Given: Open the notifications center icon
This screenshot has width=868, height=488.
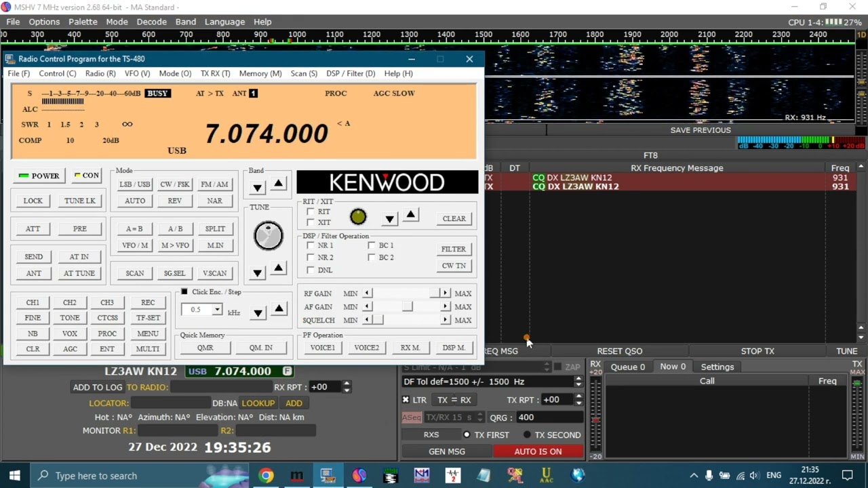Looking at the screenshot, I should [847, 475].
